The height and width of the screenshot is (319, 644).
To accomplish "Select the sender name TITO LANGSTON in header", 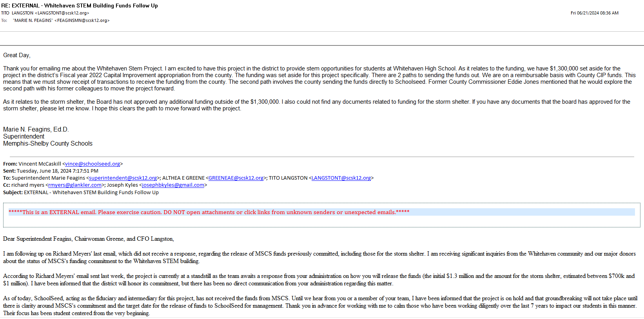I will [x=22, y=13].
